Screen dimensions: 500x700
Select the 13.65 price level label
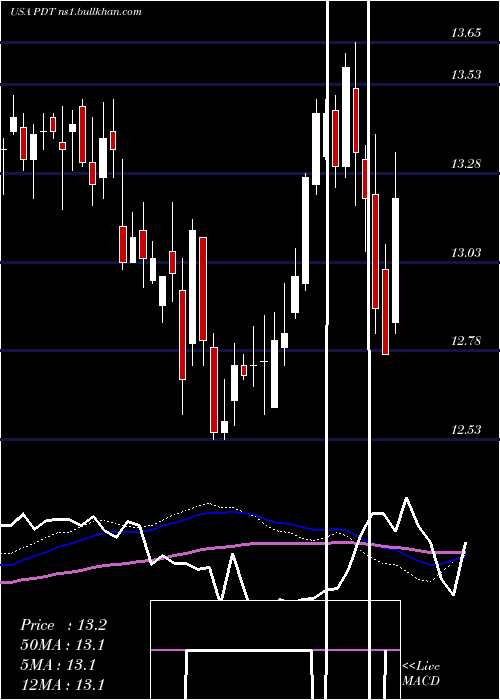point(466,32)
